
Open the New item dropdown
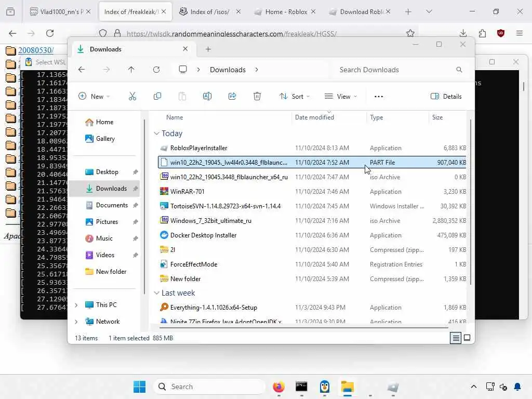(x=94, y=96)
